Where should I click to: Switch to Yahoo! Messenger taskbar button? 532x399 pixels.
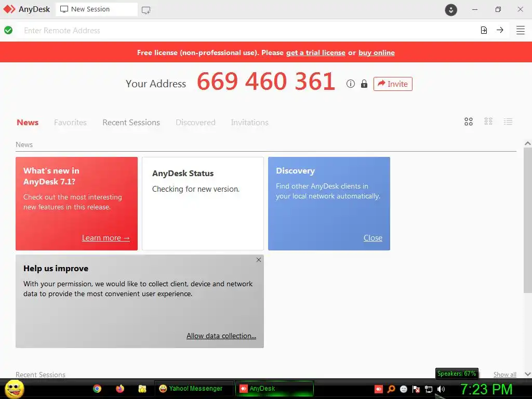[x=194, y=389]
